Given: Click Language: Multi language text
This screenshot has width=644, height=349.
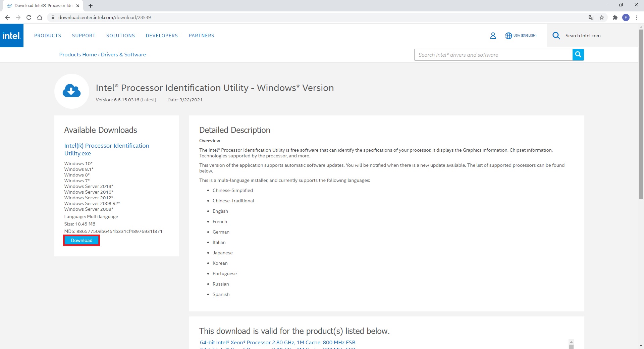Looking at the screenshot, I should [91, 216].
